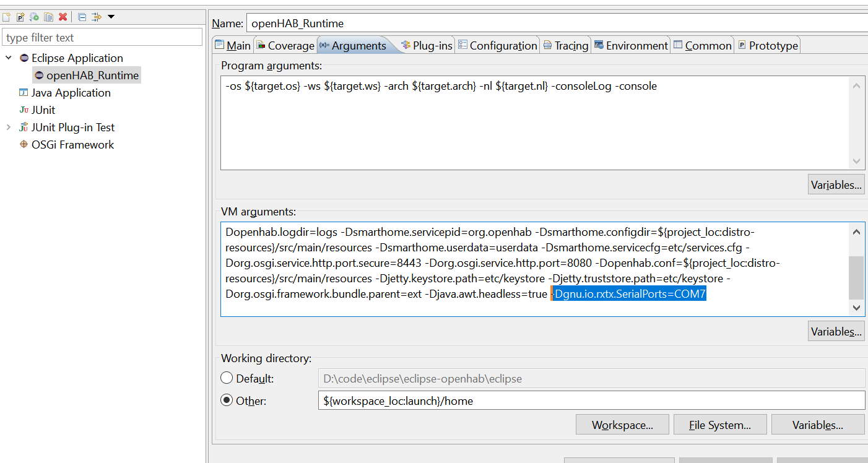Click the Export launch configuration icon
Screen dimensions: 868x463
[x=35, y=17]
